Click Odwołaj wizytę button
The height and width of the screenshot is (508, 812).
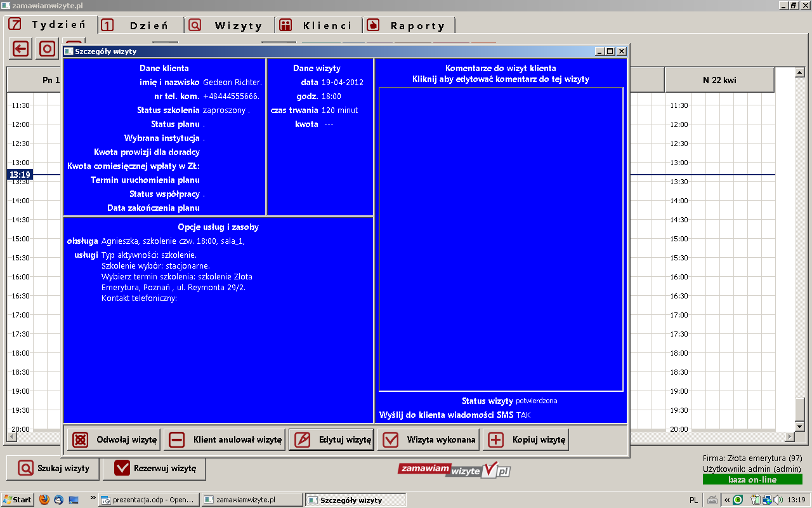point(114,439)
